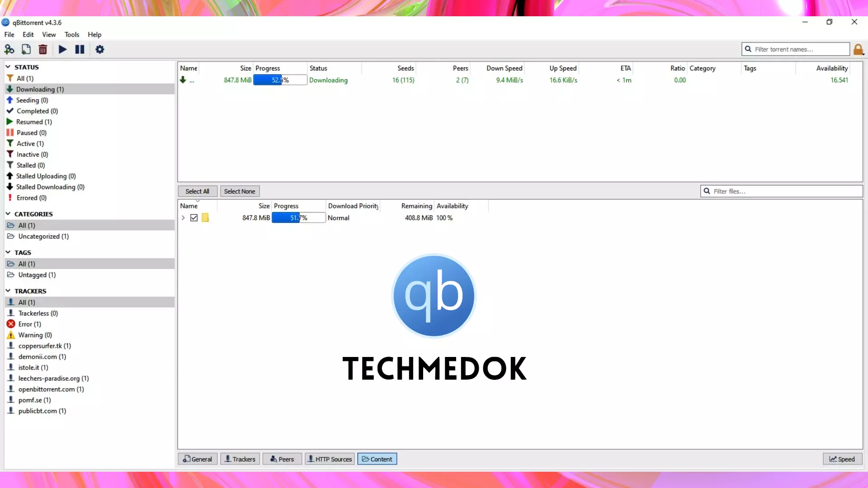Click the Add torrent file toolbar icon
The width and height of the screenshot is (868, 488).
tap(26, 49)
